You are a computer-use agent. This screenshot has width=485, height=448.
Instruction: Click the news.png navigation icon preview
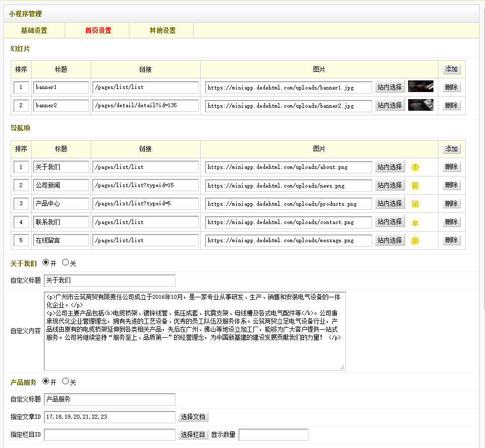tap(415, 186)
